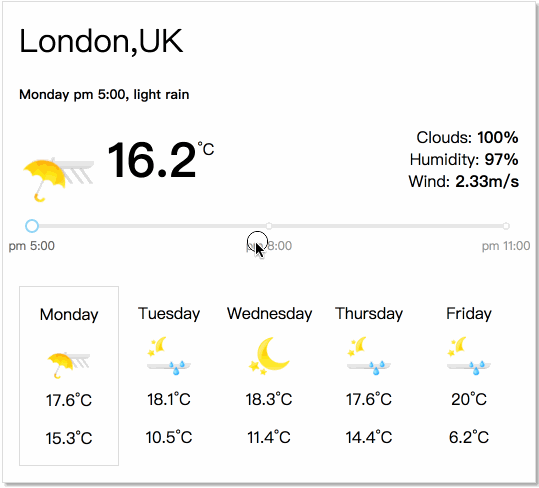Click Wednesday's crescent moon icon
Viewport: 539px width, 488px height.
click(269, 356)
